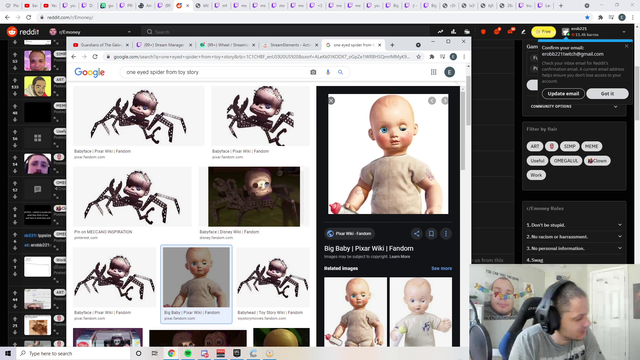Click into Google search box text

pos(162,72)
